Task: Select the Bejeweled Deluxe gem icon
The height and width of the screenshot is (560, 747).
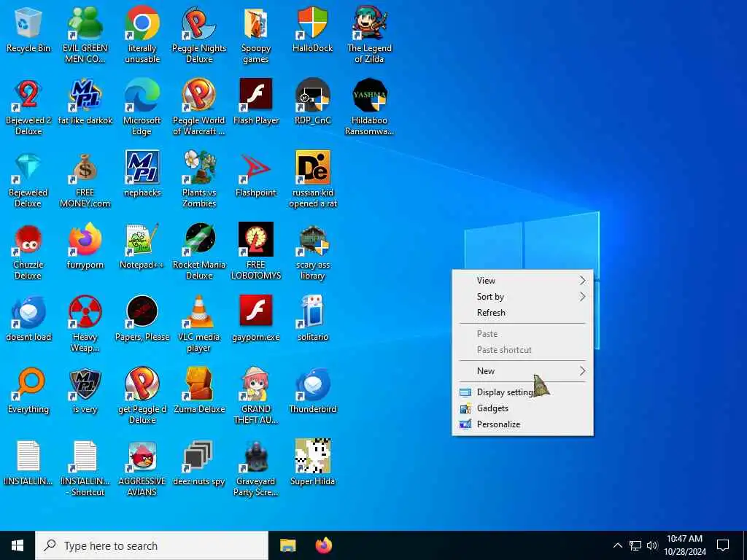Action: coord(28,180)
